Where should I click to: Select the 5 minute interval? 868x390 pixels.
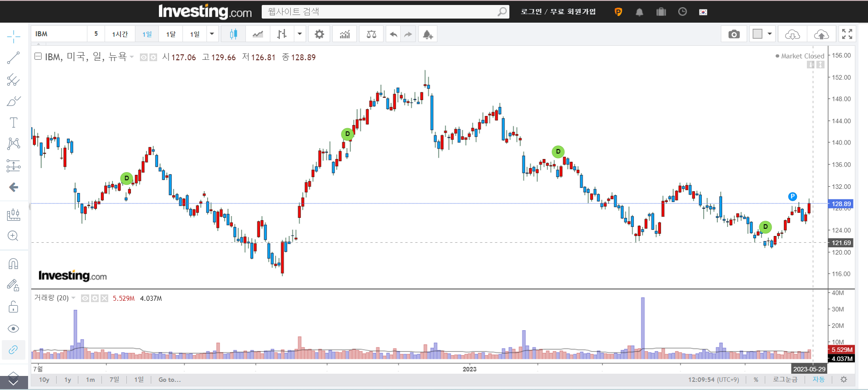[x=96, y=34]
